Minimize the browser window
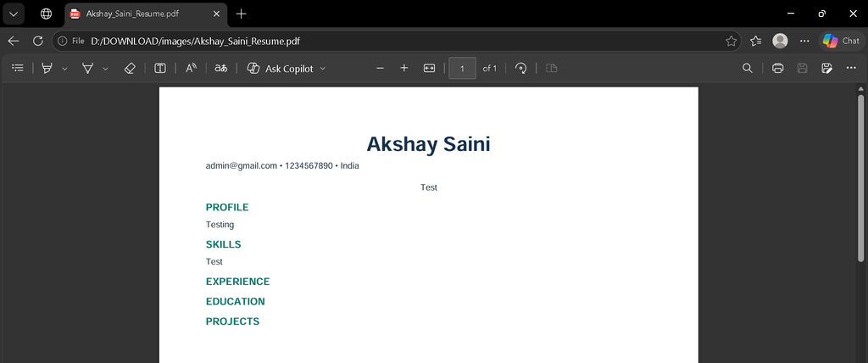Image resolution: width=868 pixels, height=363 pixels. click(x=791, y=14)
